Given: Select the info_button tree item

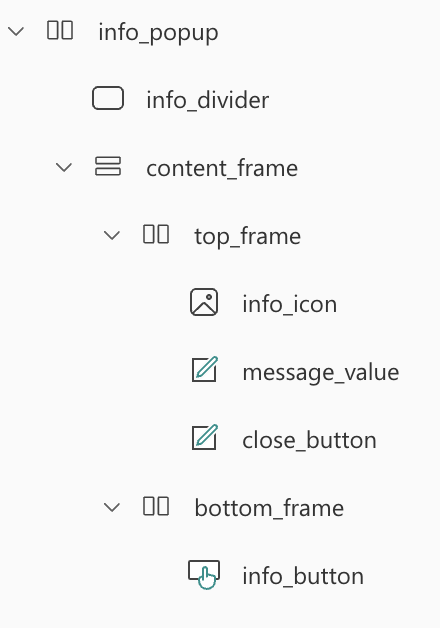Looking at the screenshot, I should click(303, 577).
